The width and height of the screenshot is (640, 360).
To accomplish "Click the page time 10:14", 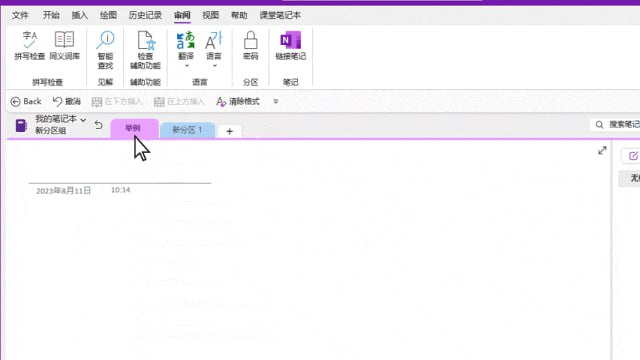I will point(120,190).
